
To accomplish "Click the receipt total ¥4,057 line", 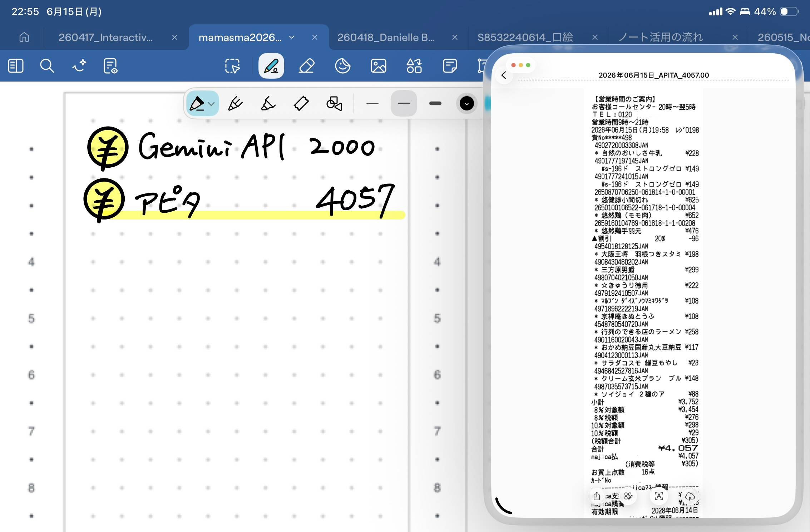I will [x=644, y=448].
